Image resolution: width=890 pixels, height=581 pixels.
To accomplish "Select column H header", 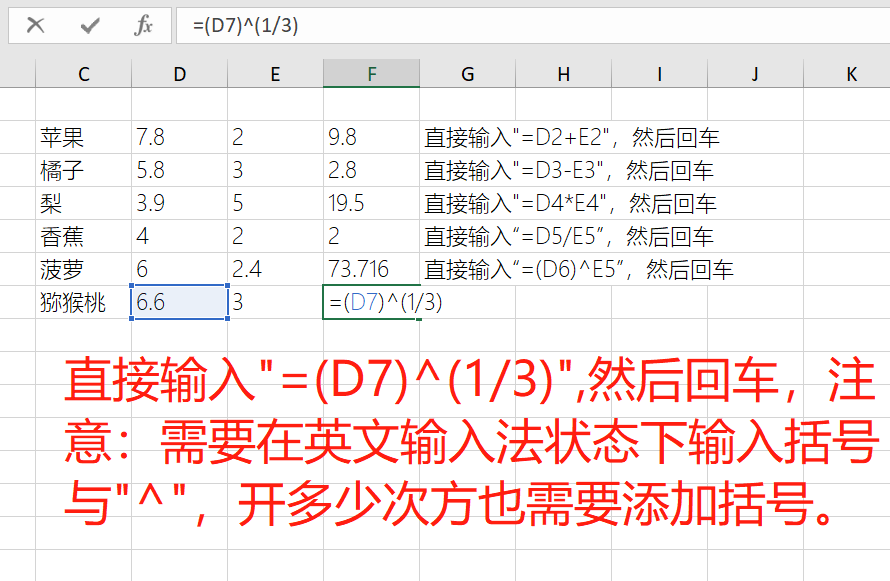I will [563, 74].
